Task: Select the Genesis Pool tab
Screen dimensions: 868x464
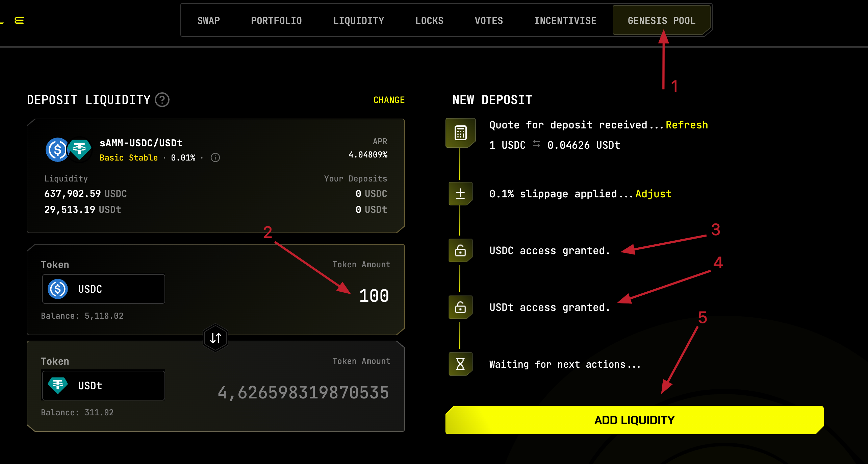Action: pos(662,21)
